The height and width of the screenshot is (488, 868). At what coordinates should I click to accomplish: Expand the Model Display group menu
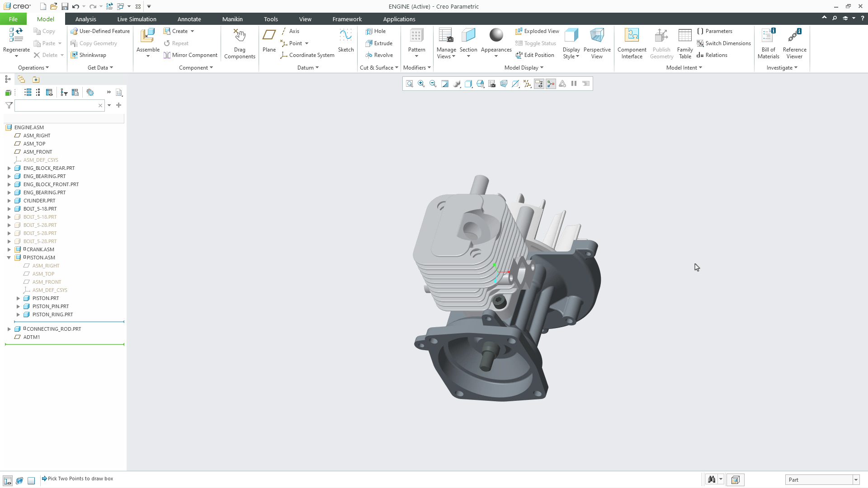(x=524, y=68)
